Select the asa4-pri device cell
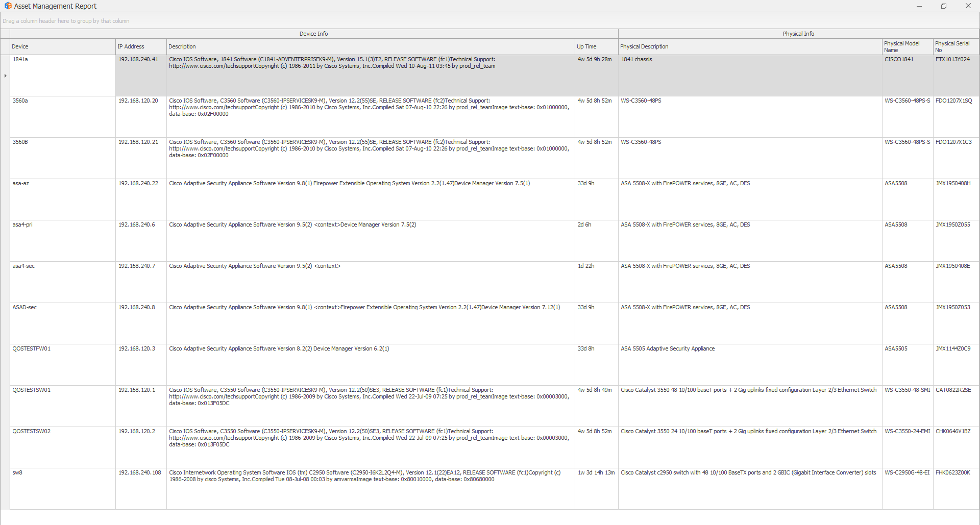The width and height of the screenshot is (980, 525). (x=63, y=241)
